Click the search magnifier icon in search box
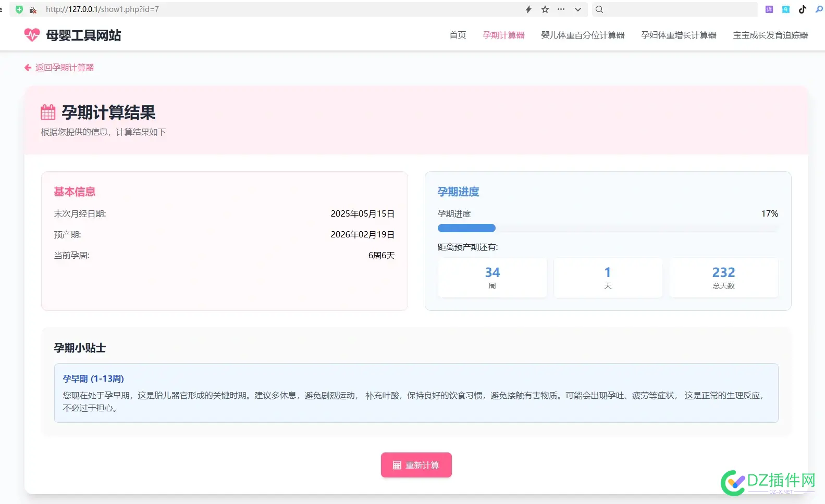This screenshot has width=825, height=504. (x=599, y=9)
